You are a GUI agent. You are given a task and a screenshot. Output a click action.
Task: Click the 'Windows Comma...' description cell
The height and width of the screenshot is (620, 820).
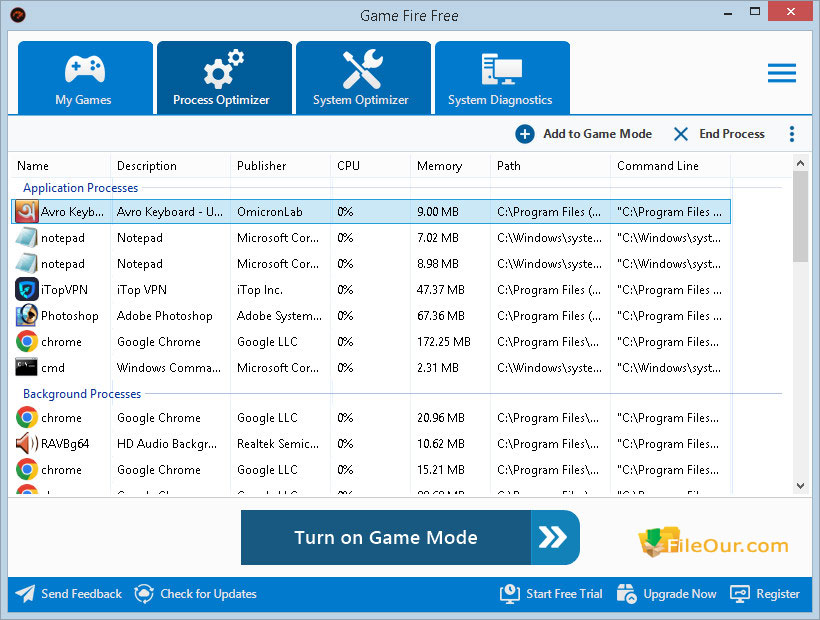(x=169, y=368)
